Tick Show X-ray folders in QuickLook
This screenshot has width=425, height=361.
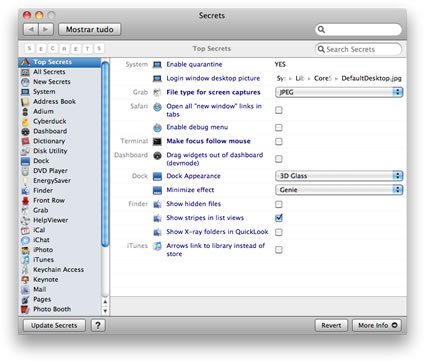pyautogui.click(x=279, y=232)
